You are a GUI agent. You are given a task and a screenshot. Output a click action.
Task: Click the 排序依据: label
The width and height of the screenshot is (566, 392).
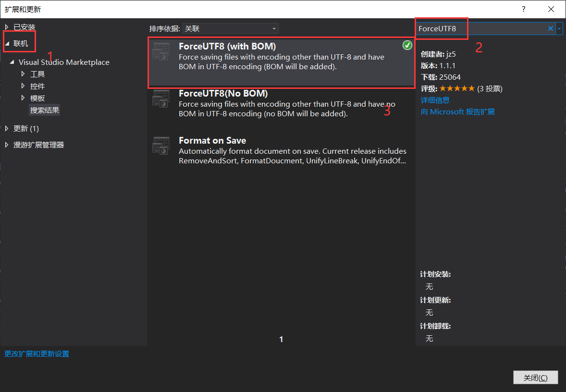coord(165,28)
